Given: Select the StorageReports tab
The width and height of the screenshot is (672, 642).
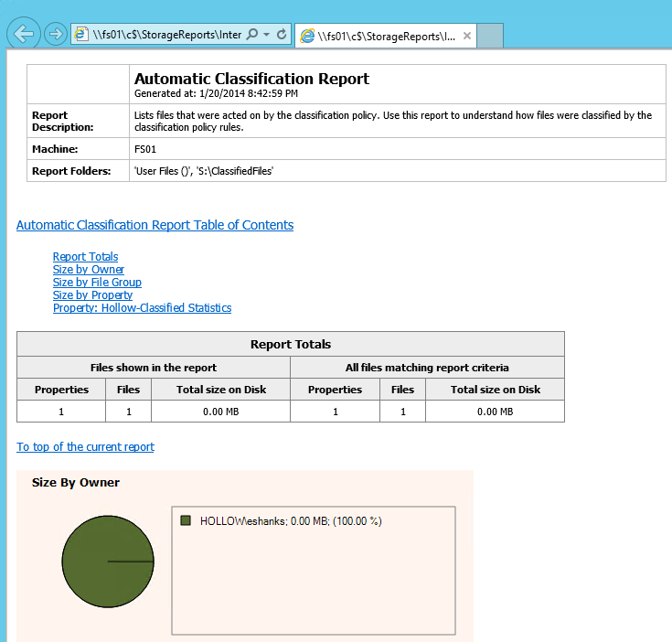Looking at the screenshot, I should tap(384, 36).
